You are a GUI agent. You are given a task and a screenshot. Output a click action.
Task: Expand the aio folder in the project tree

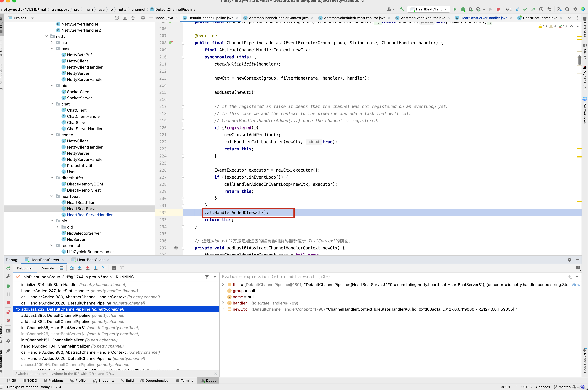point(52,43)
